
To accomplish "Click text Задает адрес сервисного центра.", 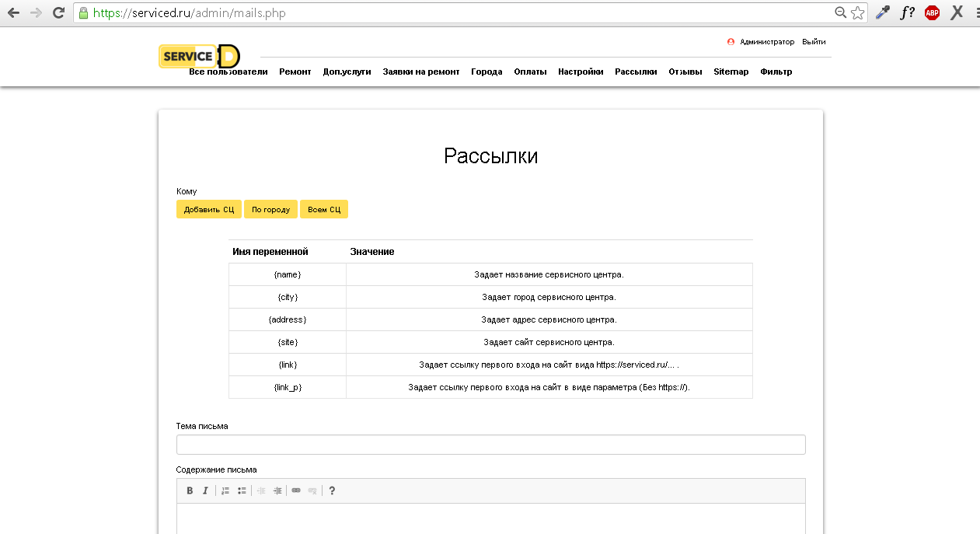I will point(549,319).
